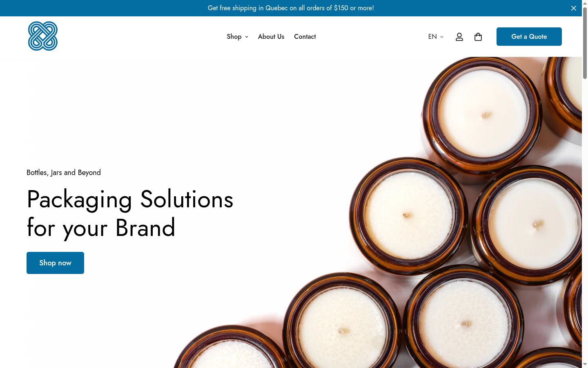Dismiss the free shipping announcement bar
The image size is (588, 368).
574,8
